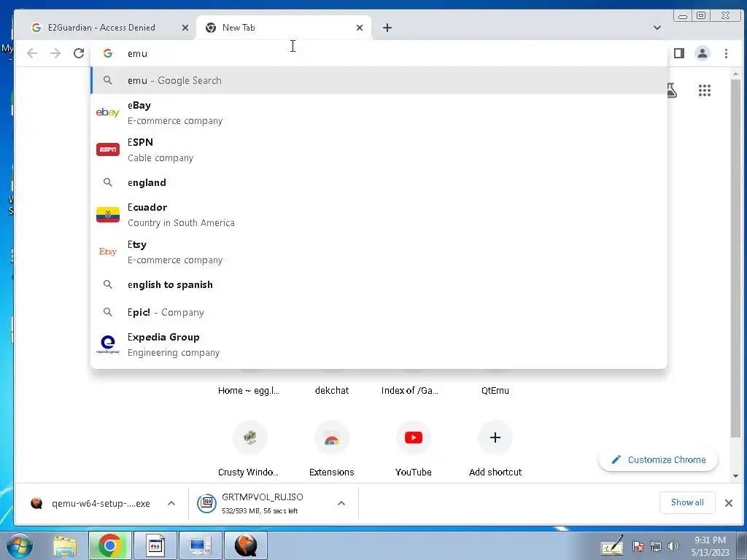
Task: Click the network tray icon
Action: [656, 546]
